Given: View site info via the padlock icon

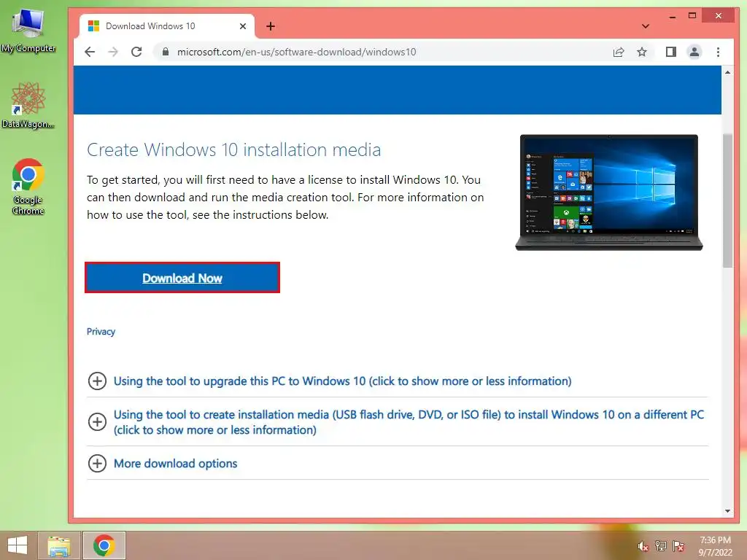Looking at the screenshot, I should pos(166,52).
